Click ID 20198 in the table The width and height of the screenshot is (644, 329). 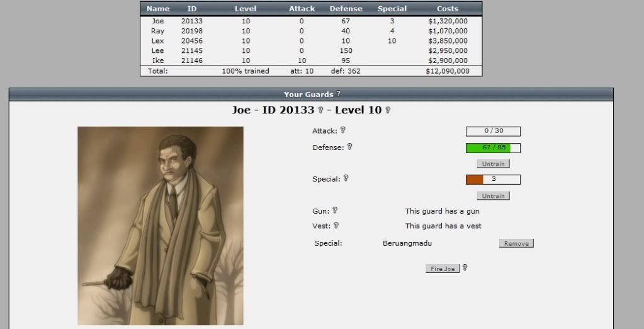(x=192, y=31)
